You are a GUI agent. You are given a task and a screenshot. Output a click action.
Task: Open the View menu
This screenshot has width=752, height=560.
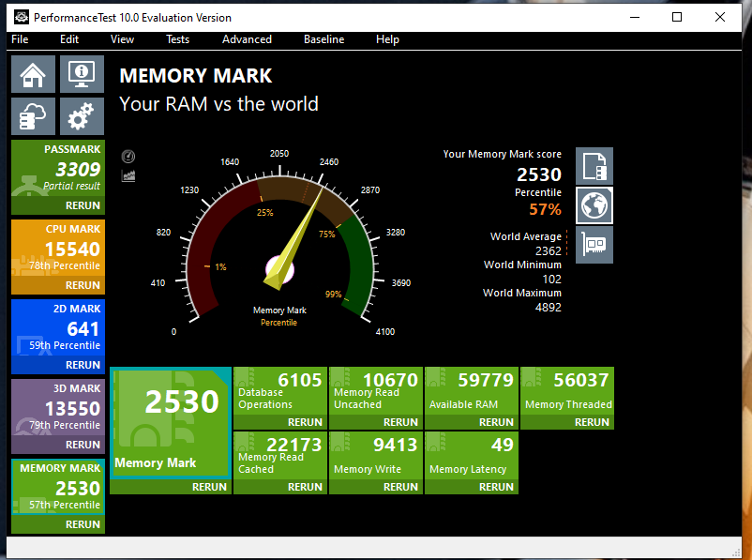pos(122,39)
